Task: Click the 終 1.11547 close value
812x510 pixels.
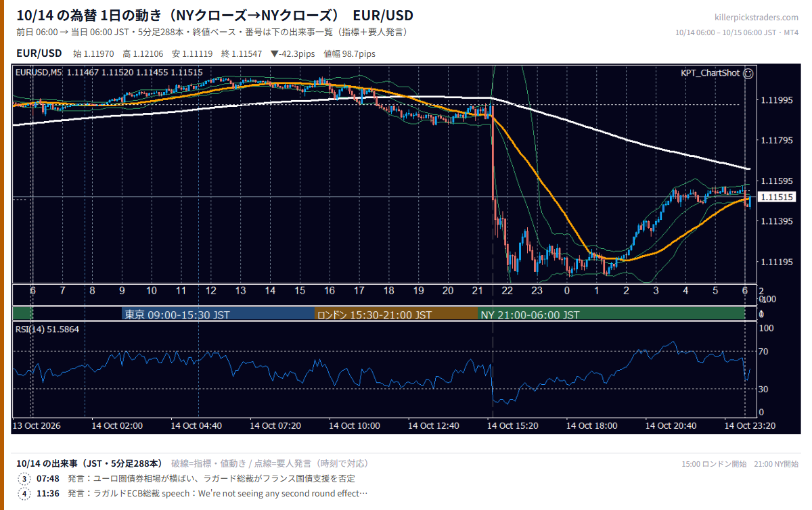Action: tap(243, 53)
